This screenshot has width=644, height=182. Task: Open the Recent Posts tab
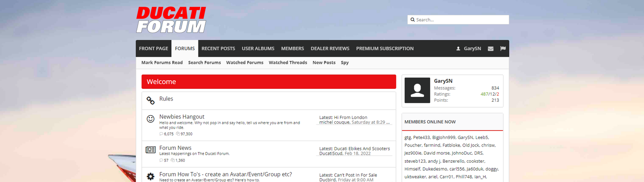218,49
